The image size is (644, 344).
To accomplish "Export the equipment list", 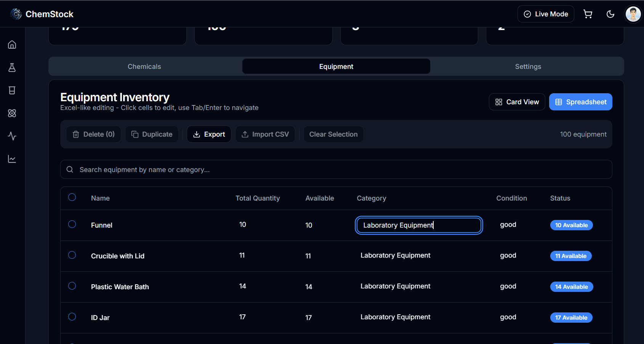I will (209, 134).
